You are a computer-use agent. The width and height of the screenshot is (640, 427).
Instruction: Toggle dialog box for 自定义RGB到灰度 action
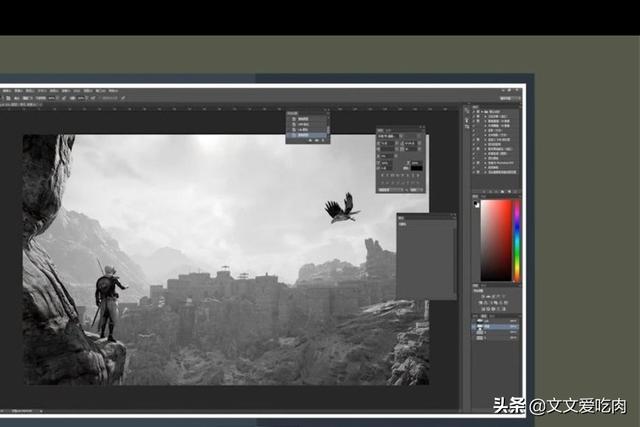(478, 140)
